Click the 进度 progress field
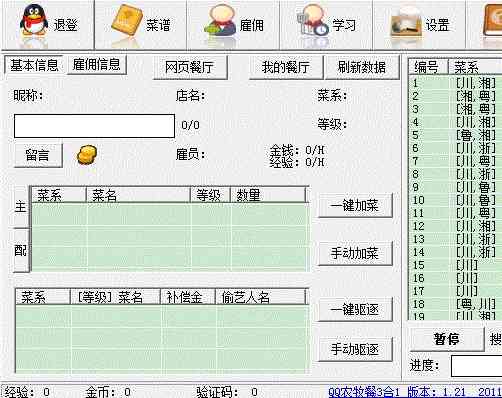The width and height of the screenshot is (502, 398). (x=477, y=366)
